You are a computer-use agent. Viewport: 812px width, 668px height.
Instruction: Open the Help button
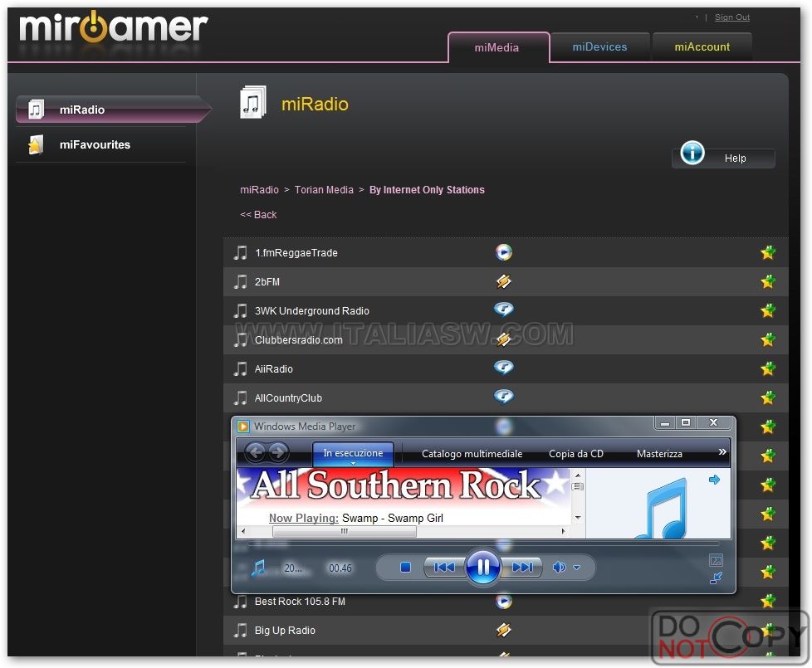pos(724,158)
